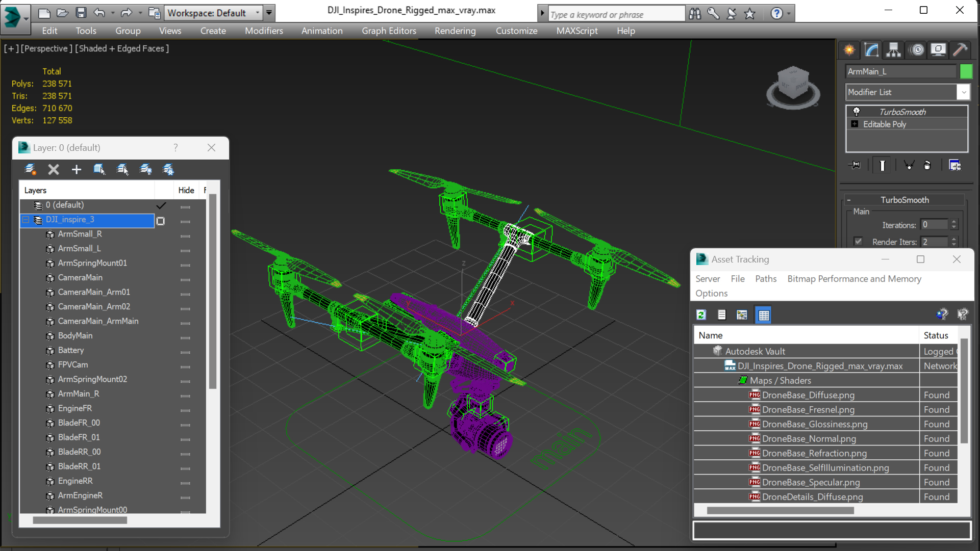Click the Options menu in Asset Tracking
The height and width of the screenshot is (551, 980).
point(711,293)
